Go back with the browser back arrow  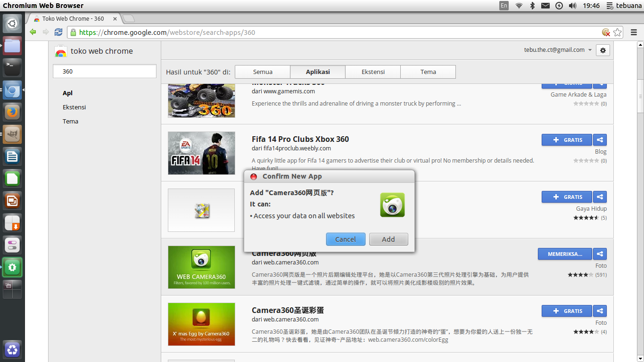click(x=33, y=32)
